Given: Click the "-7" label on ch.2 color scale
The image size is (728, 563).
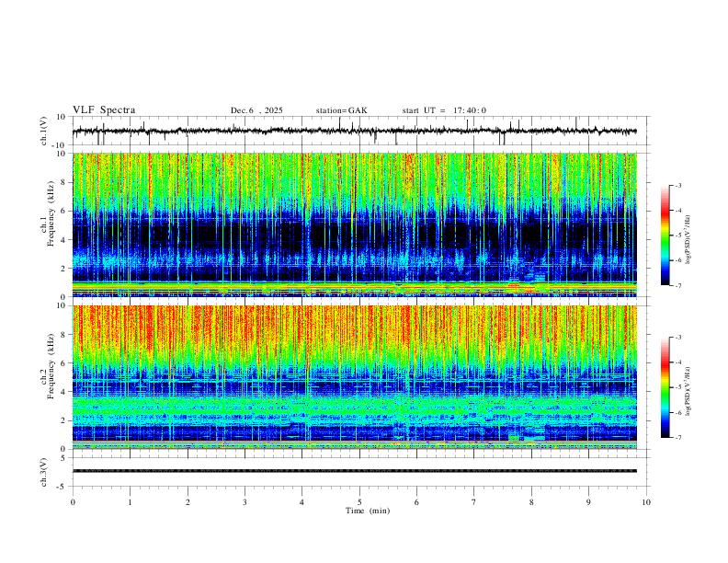Looking at the screenshot, I should [677, 437].
